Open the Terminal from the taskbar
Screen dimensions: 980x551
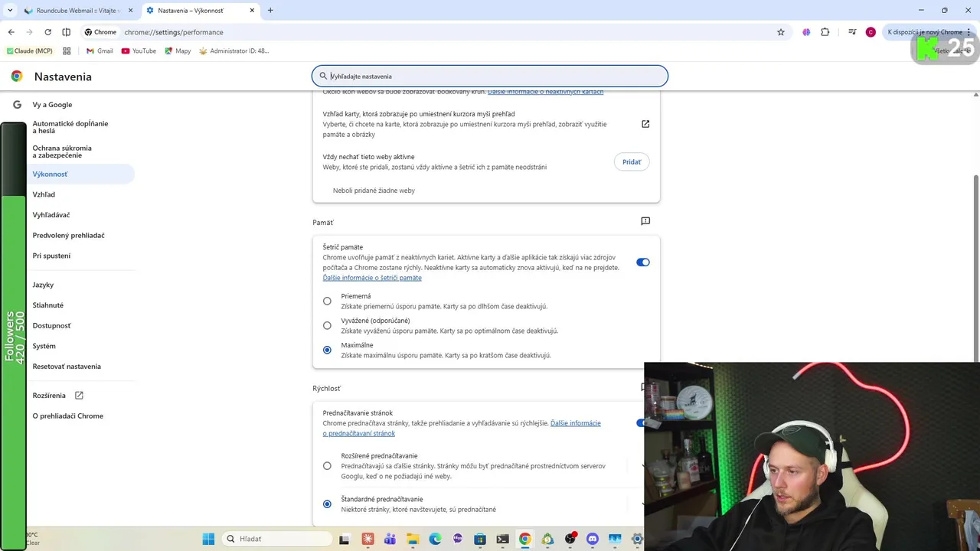point(502,539)
